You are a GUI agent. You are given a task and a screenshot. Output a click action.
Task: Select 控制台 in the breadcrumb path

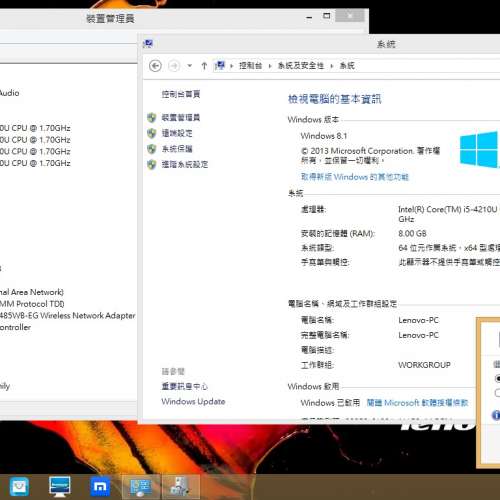(251, 66)
